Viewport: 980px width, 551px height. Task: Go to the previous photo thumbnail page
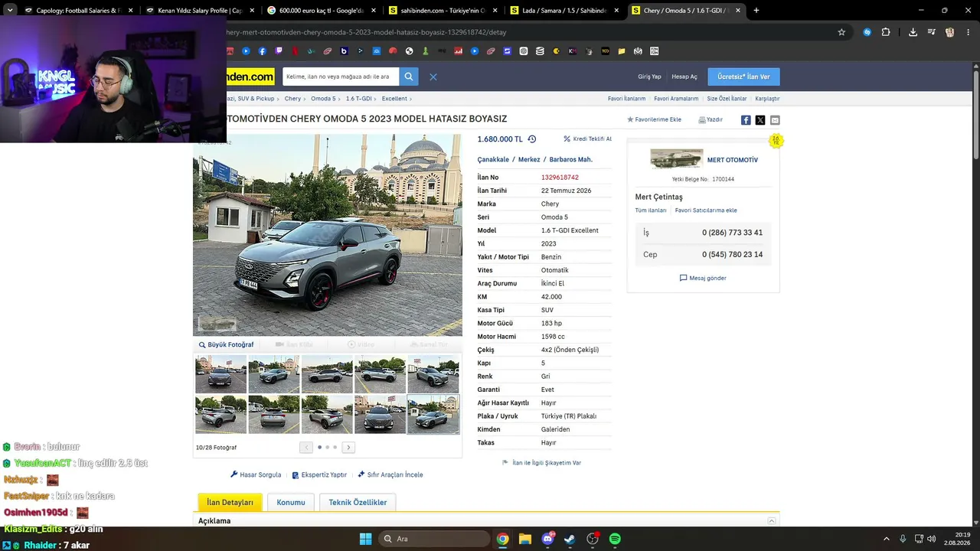pos(306,448)
